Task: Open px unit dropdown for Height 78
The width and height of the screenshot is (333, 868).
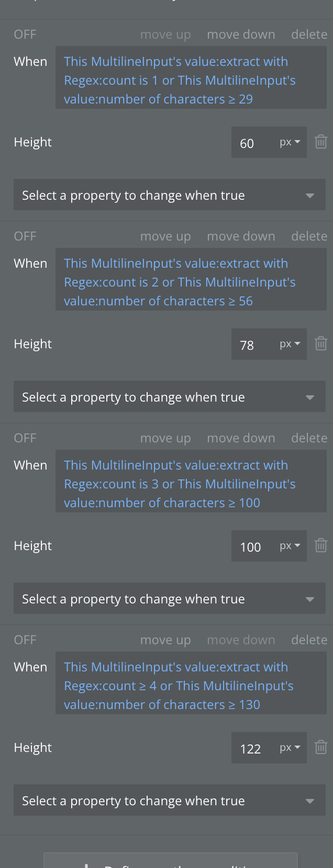Action: point(290,344)
